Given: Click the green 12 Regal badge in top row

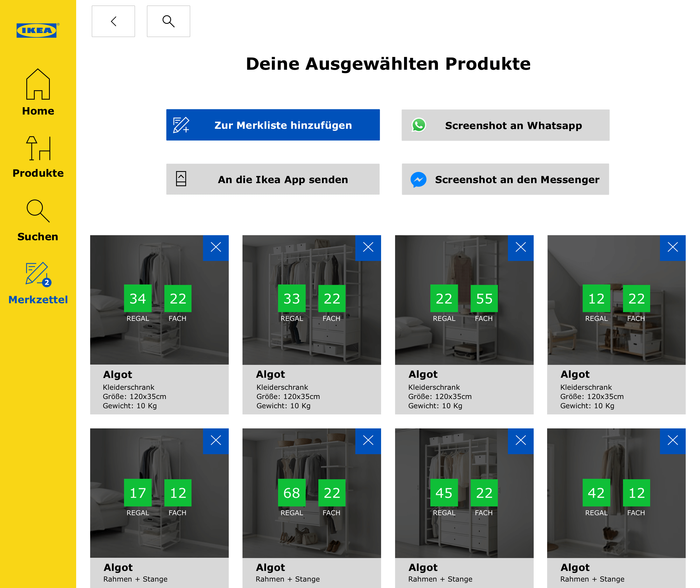Looking at the screenshot, I should tap(596, 298).
